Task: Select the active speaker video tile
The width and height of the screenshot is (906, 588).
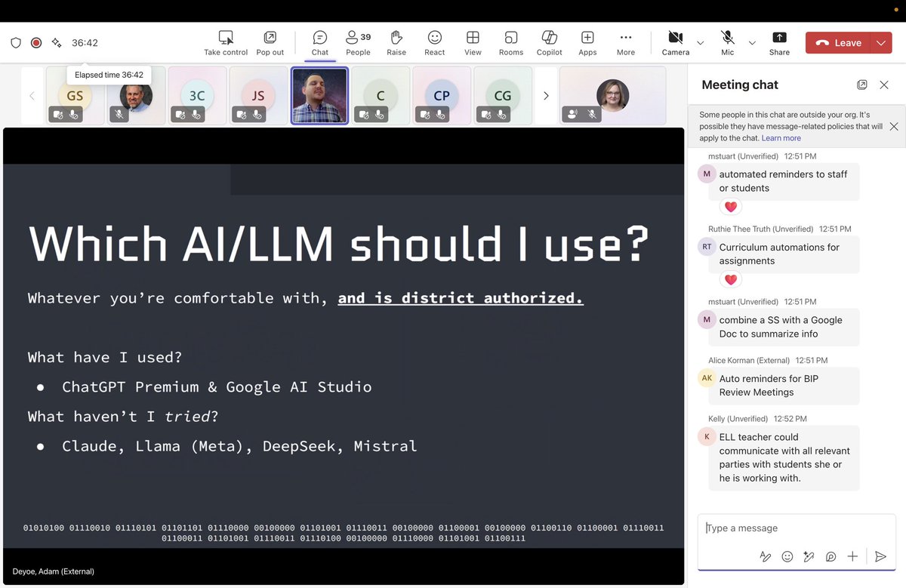Action: (x=319, y=95)
